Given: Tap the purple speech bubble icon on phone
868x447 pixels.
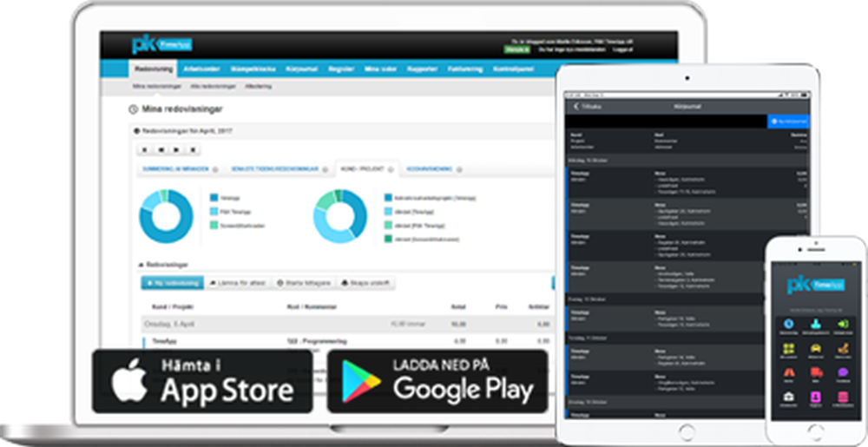Looking at the screenshot, I should [844, 373].
